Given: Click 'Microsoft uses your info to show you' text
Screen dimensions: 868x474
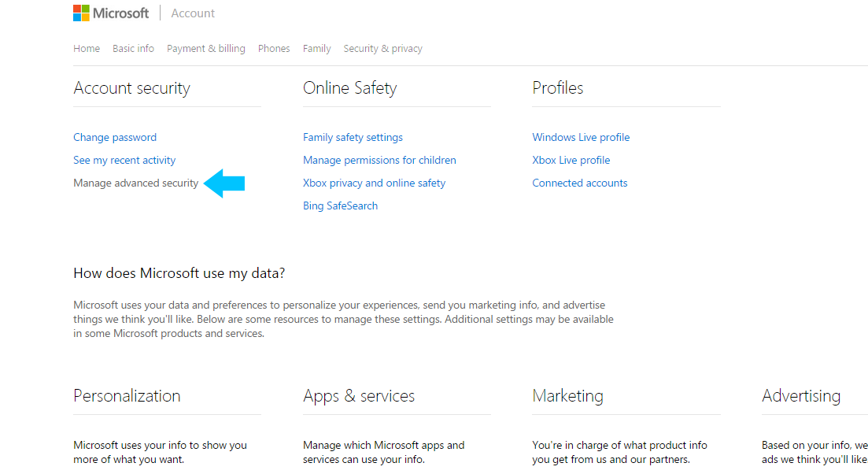Looking at the screenshot, I should tap(160, 445).
